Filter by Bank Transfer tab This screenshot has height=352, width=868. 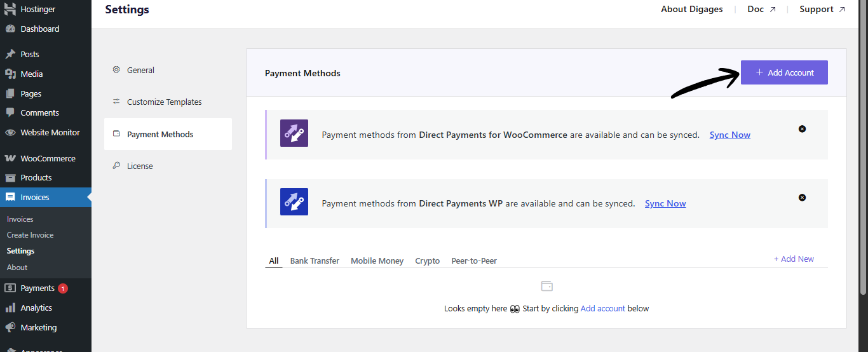coord(315,261)
